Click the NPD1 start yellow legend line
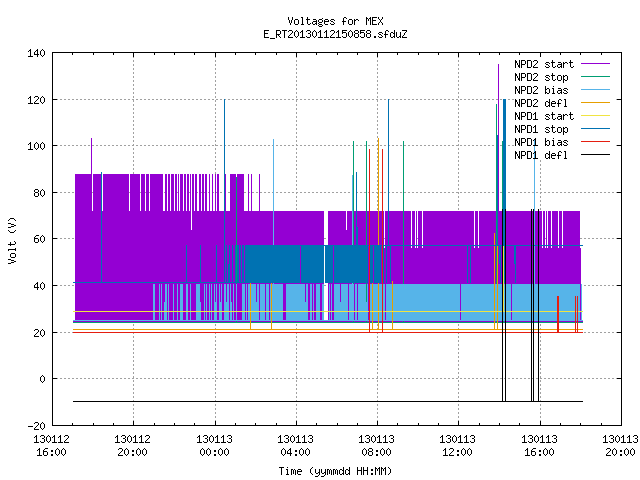Image resolution: width=640 pixels, height=480 pixels. 595,116
